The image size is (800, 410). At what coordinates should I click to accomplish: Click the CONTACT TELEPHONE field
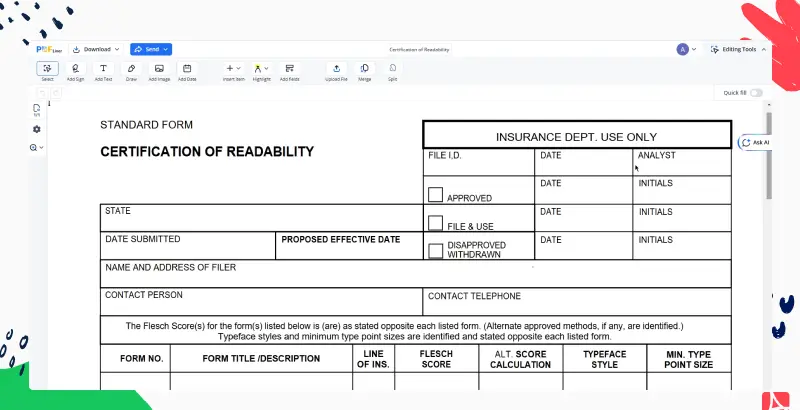577,302
